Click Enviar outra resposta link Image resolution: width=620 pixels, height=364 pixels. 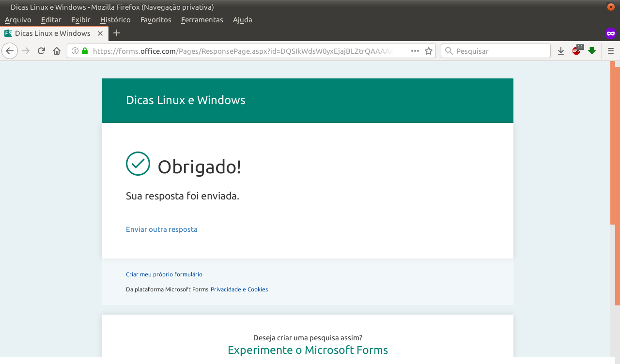161,229
